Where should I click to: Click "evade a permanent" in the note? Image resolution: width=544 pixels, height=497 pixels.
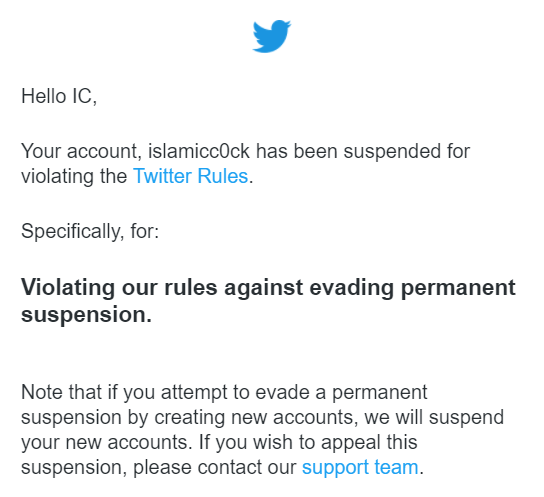341,393
